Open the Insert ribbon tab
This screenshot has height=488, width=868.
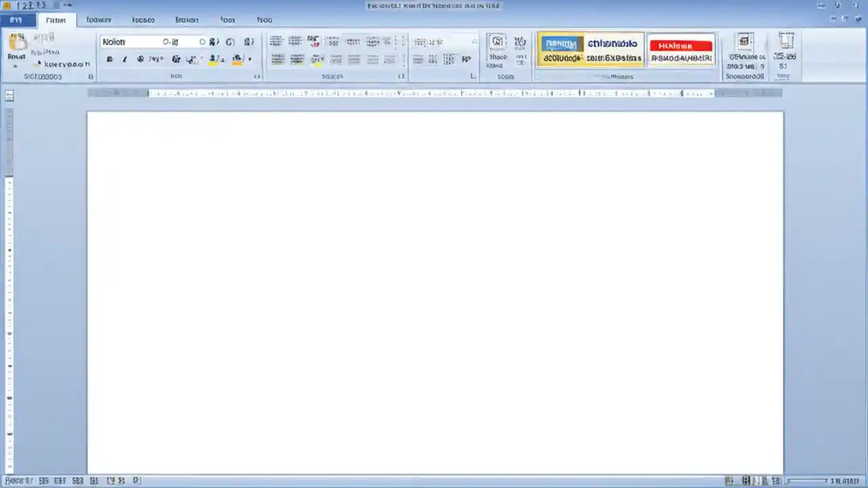click(x=98, y=20)
